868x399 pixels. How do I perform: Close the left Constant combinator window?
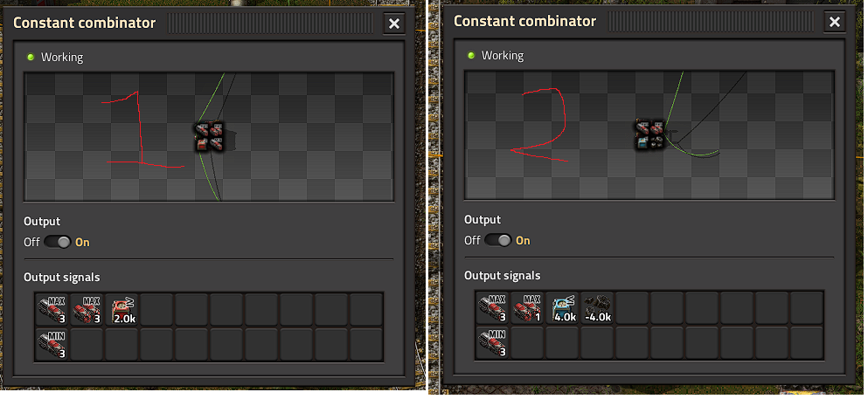click(x=394, y=24)
